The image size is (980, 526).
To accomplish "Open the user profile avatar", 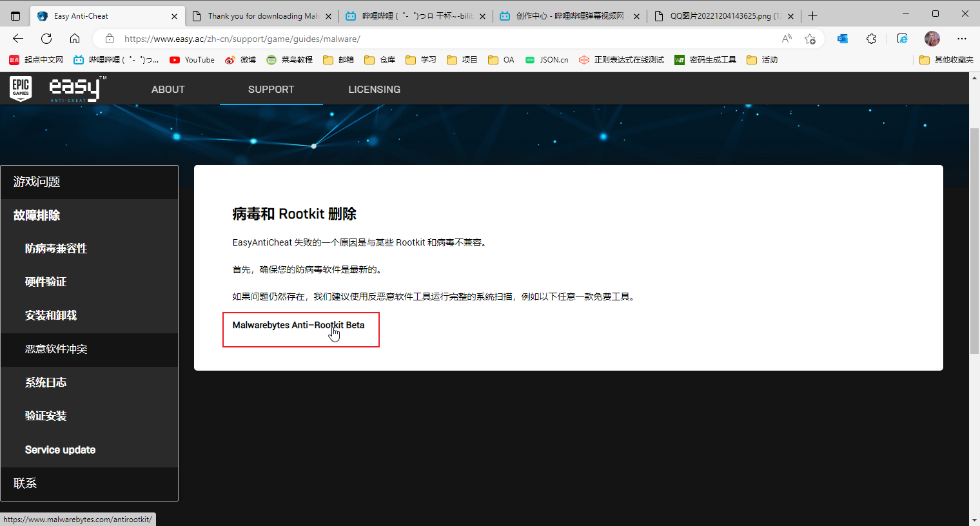I will [932, 39].
